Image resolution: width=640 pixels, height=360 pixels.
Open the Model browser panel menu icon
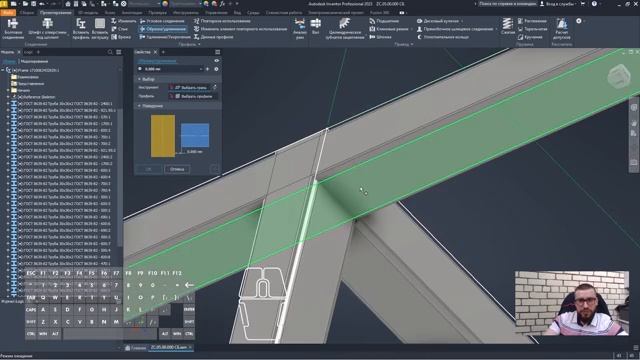118,52
